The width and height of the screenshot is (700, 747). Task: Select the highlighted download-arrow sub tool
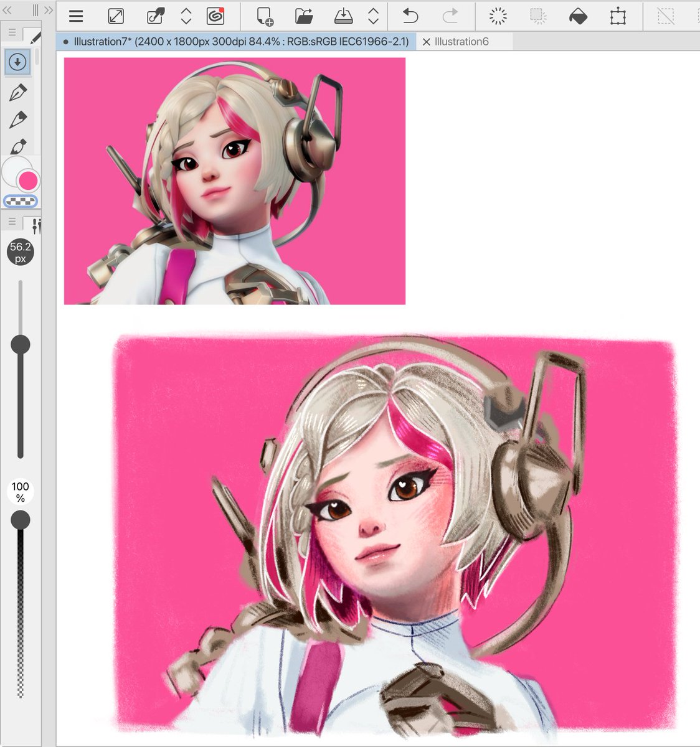(17, 62)
